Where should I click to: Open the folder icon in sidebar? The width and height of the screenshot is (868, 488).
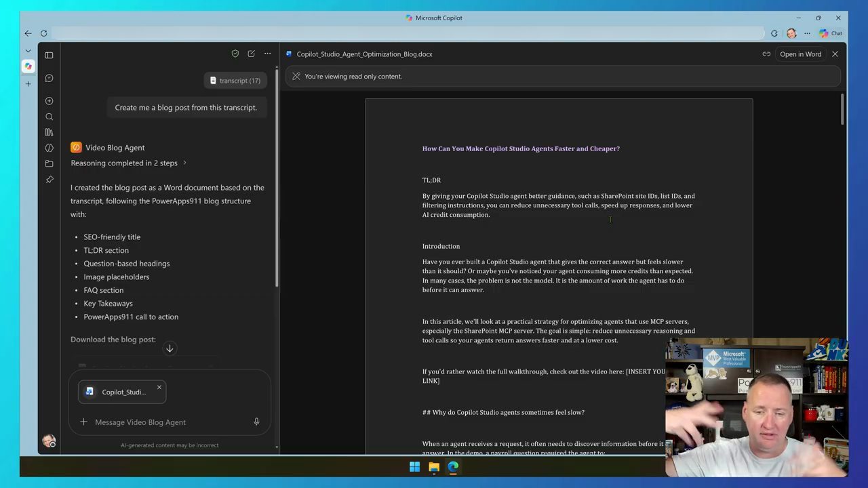tap(49, 163)
